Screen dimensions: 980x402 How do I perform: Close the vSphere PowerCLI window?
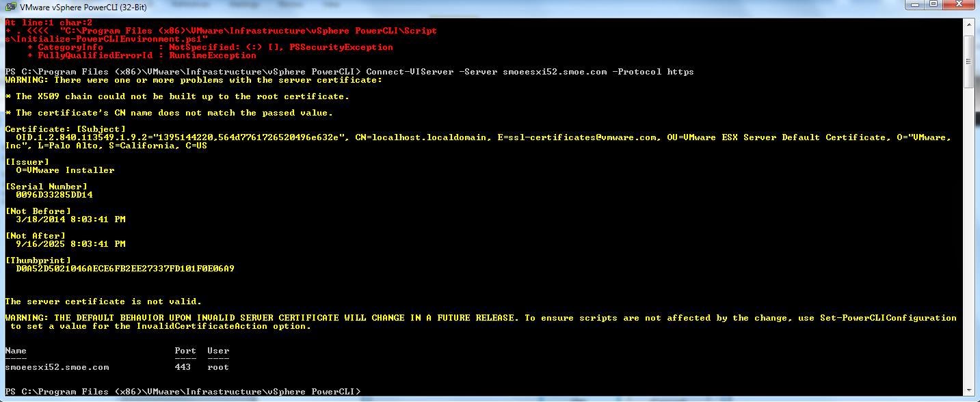pos(959,4)
